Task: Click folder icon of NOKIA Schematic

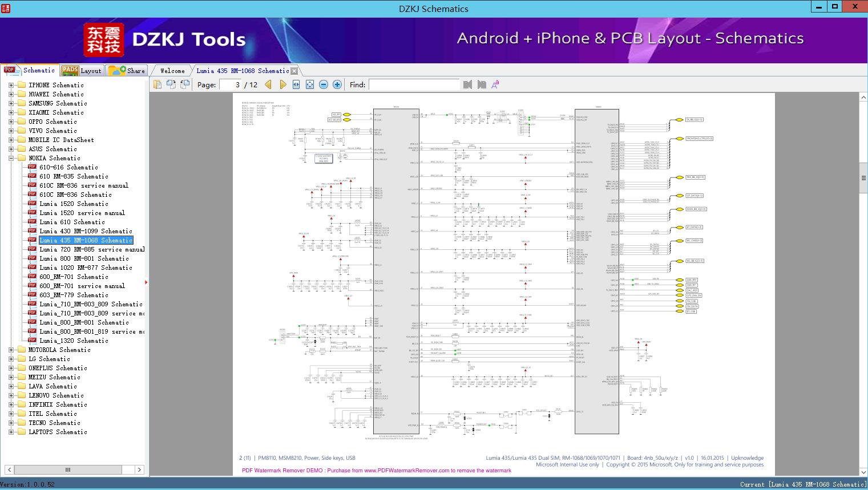Action: point(22,158)
